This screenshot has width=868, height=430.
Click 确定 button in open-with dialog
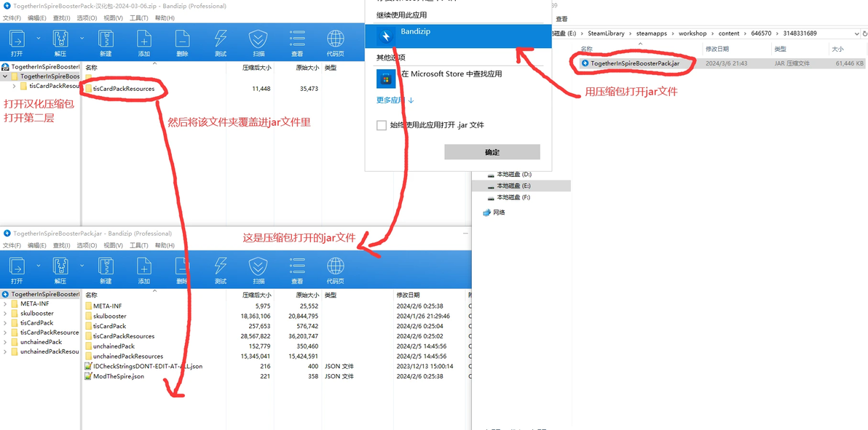point(492,152)
